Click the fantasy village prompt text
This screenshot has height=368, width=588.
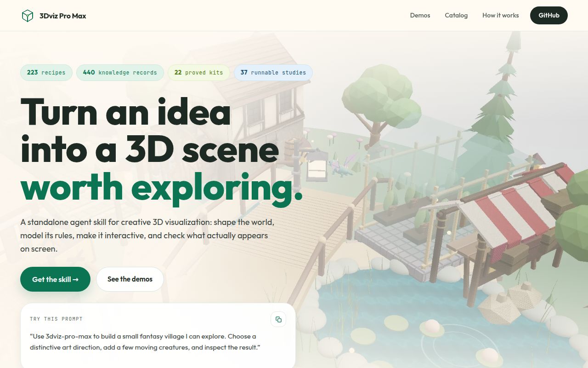tap(145, 342)
